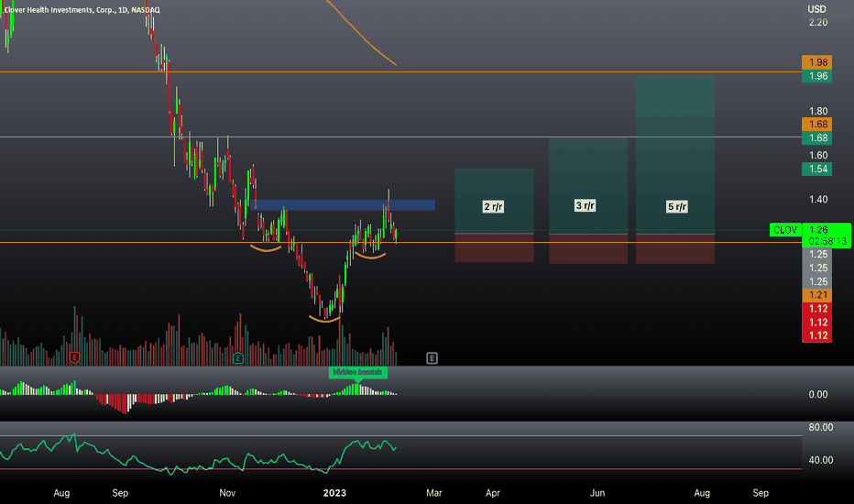Select the 5 r/r position label

pyautogui.click(x=677, y=206)
